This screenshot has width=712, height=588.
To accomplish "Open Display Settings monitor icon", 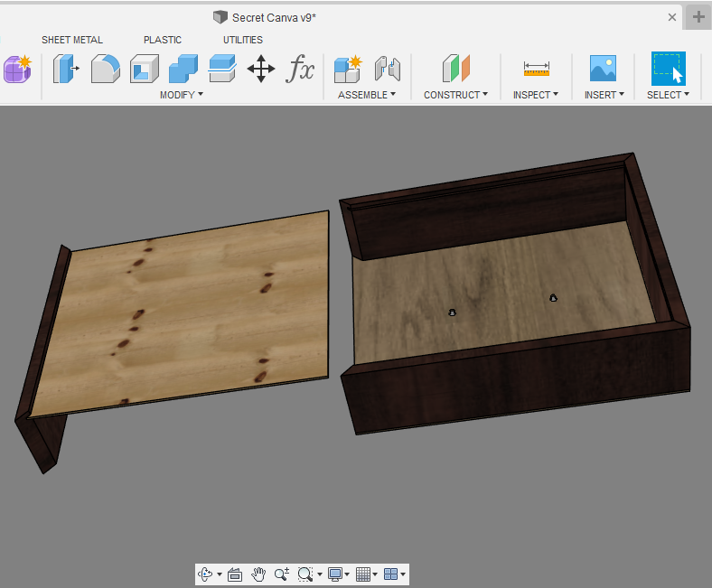I will 335,574.
